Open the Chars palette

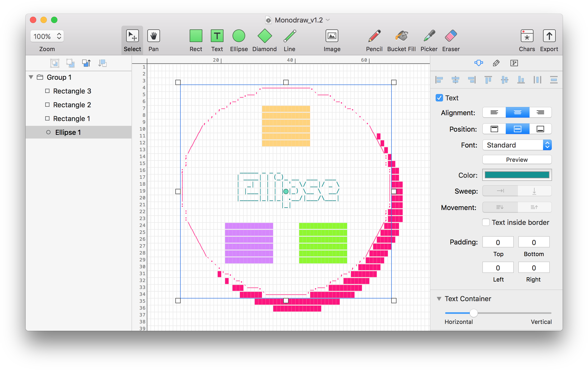click(527, 36)
